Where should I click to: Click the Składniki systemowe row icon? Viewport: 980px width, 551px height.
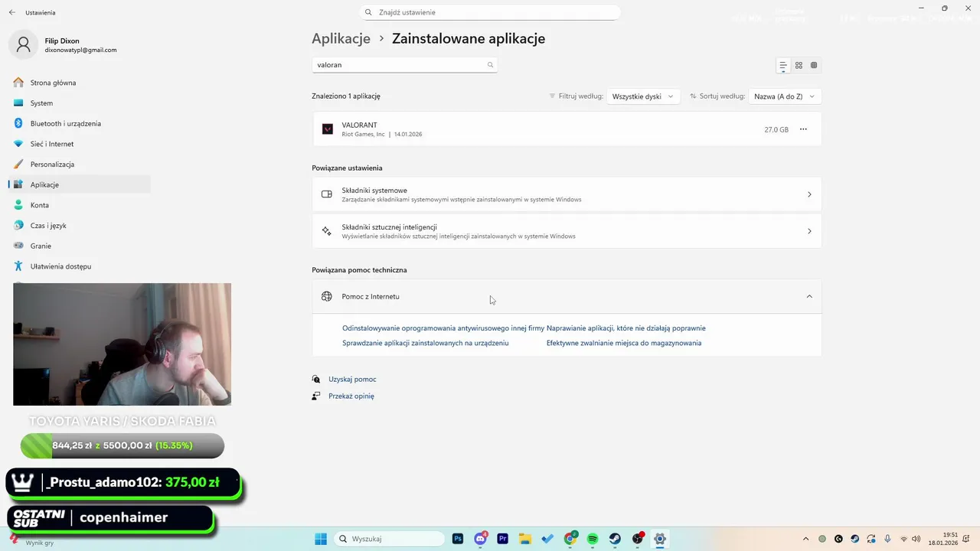(327, 194)
